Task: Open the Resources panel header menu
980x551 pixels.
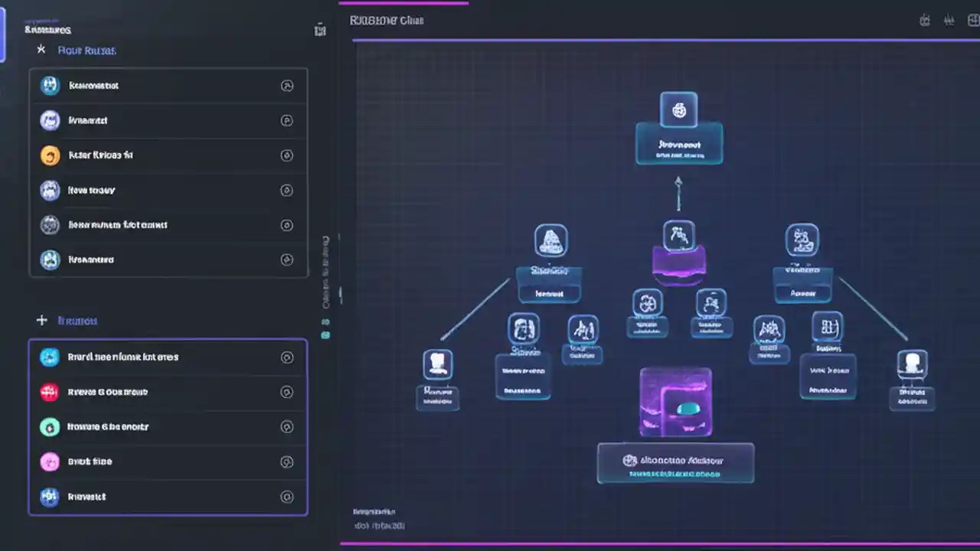Action: [47, 30]
